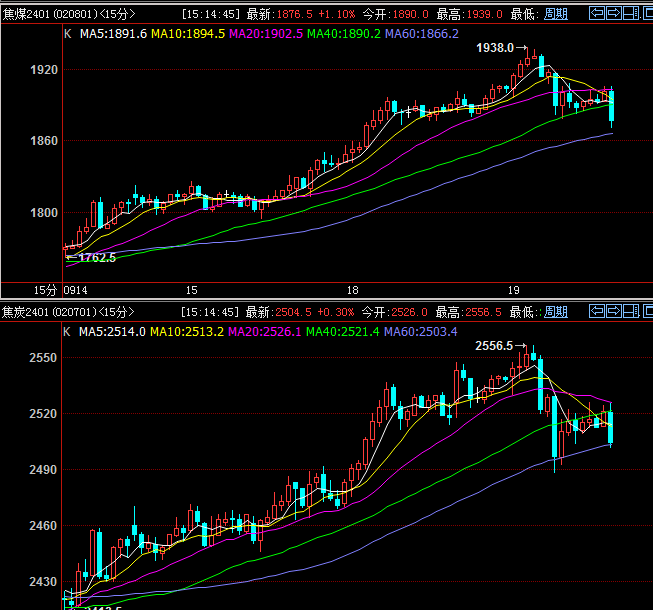This screenshot has width=653, height=610.
Task: Click left arrow icon in 焦炭2401 chart header
Action: 597,312
